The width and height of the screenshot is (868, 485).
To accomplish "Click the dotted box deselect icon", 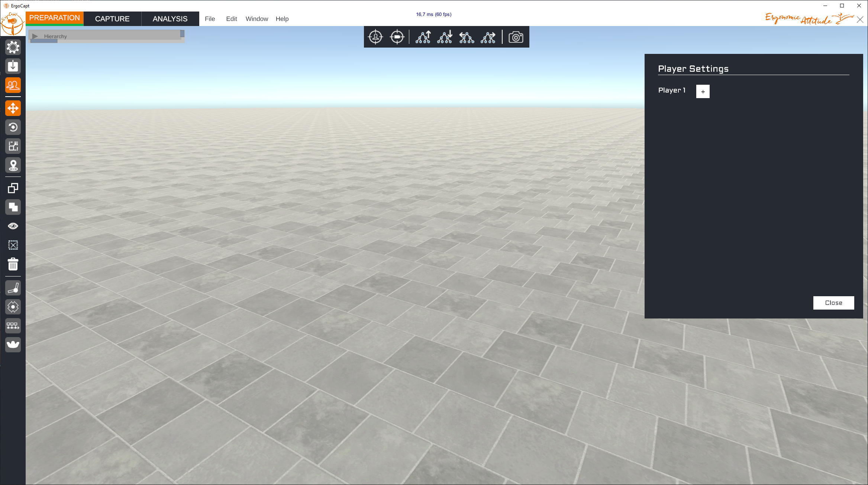I will (13, 245).
